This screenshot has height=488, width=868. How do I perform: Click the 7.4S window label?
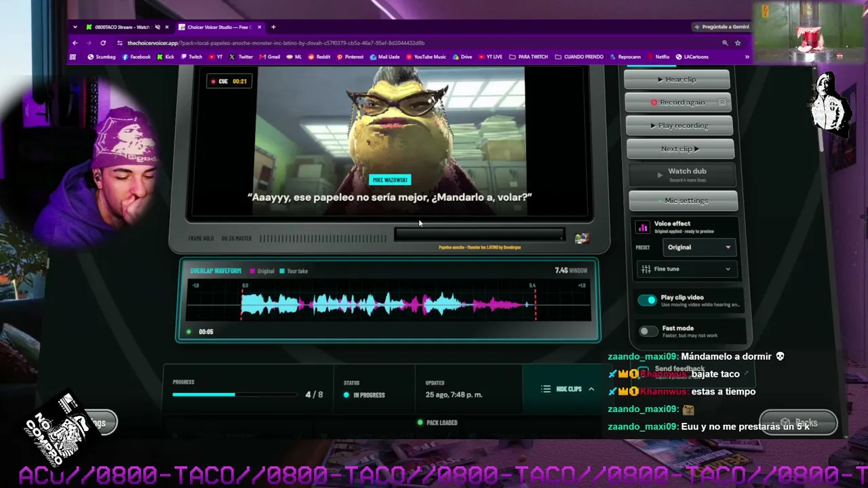coord(571,270)
